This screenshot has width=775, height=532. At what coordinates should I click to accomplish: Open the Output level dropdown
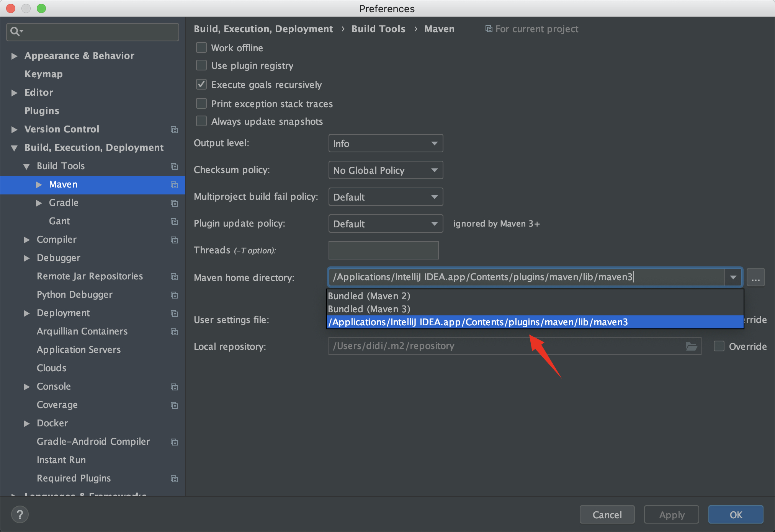pos(386,144)
